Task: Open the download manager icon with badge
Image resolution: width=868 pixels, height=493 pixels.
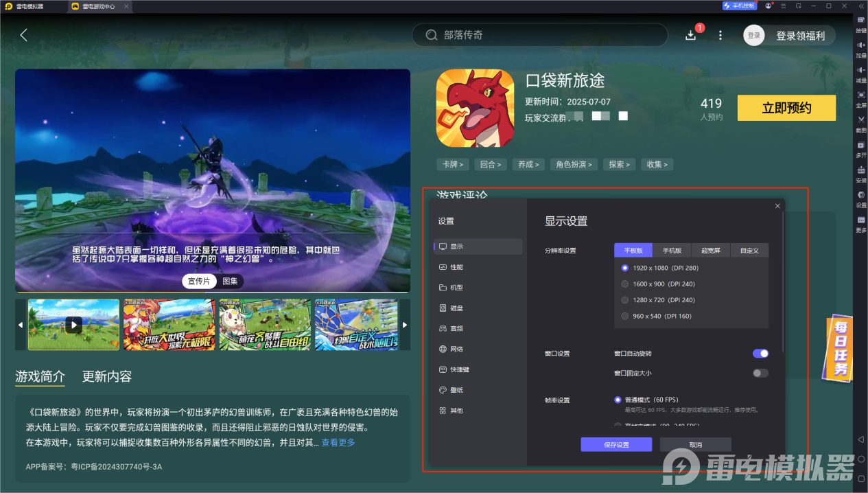Action: click(x=692, y=34)
